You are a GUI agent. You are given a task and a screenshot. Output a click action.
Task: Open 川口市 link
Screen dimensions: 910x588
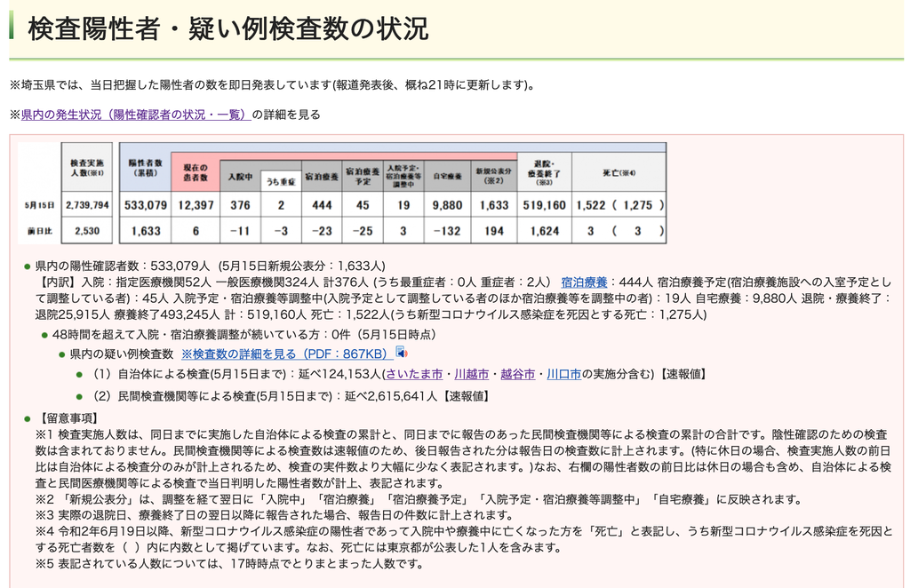click(x=563, y=375)
